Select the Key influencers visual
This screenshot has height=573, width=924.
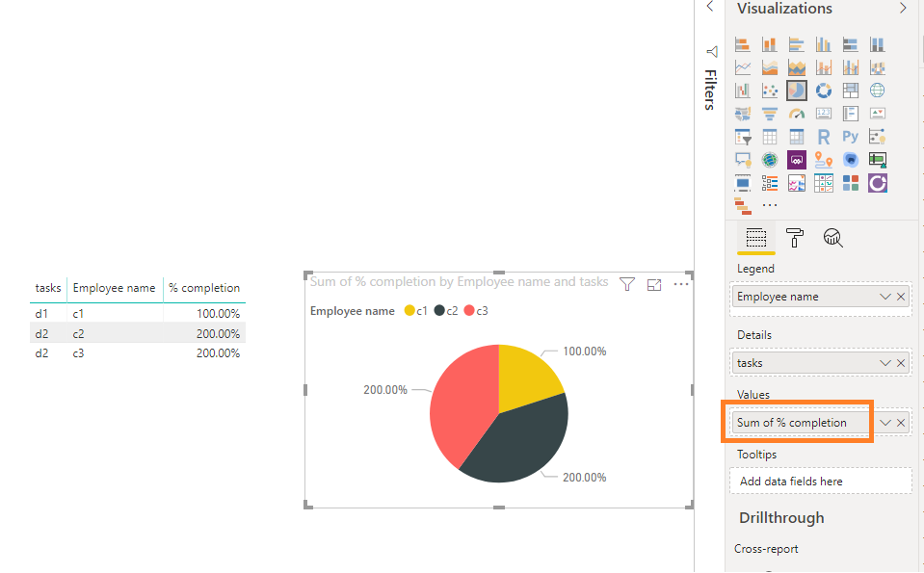point(878,137)
